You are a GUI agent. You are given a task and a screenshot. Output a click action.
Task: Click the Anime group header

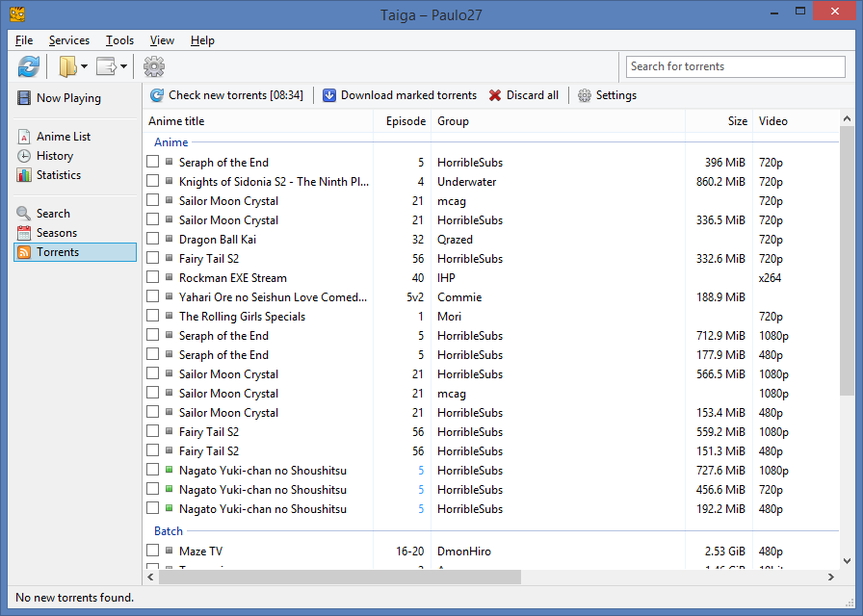pos(171,141)
